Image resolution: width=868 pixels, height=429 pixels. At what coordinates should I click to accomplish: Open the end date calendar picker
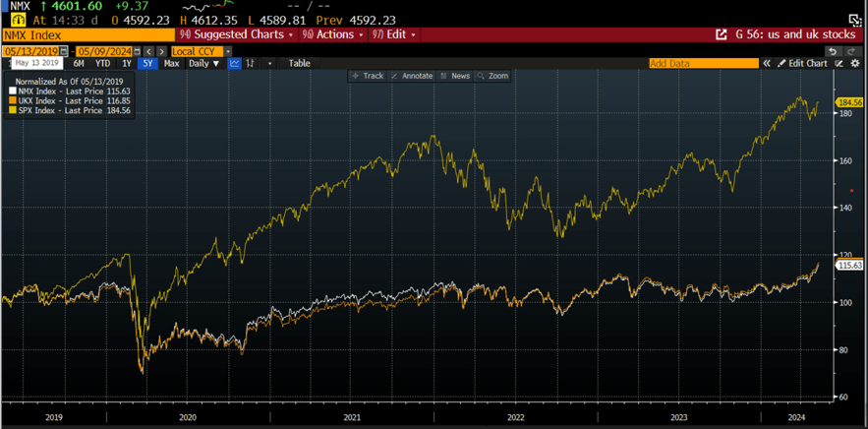138,51
